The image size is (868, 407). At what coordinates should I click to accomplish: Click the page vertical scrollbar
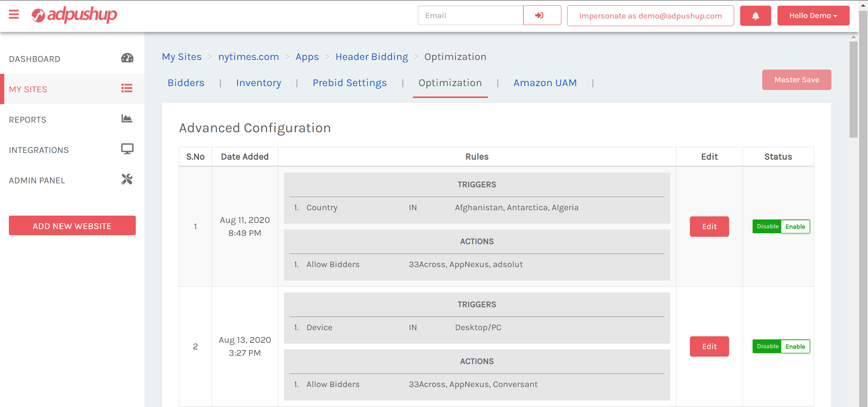pos(853,89)
